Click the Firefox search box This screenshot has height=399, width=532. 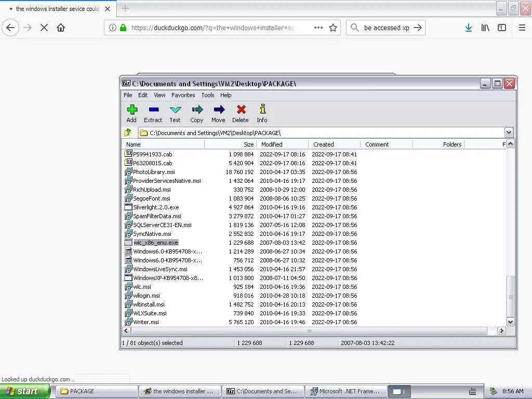pos(387,28)
